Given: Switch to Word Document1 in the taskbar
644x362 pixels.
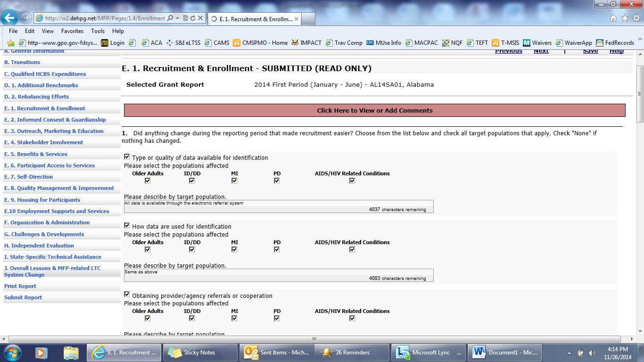Looking at the screenshot, I should (504, 353).
